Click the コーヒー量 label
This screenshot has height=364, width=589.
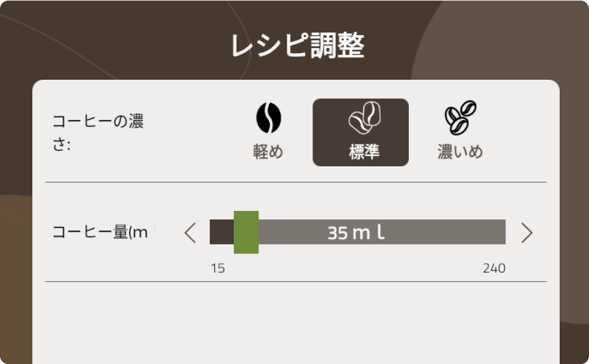coord(101,232)
